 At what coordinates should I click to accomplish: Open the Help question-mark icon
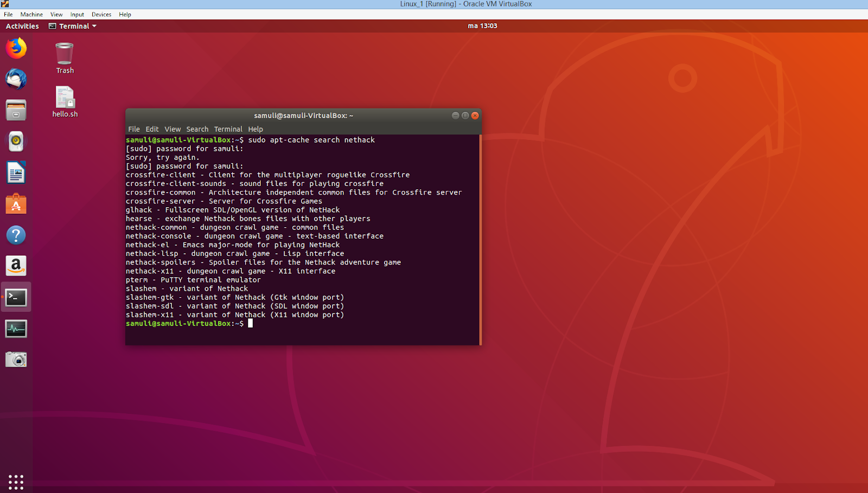[16, 235]
